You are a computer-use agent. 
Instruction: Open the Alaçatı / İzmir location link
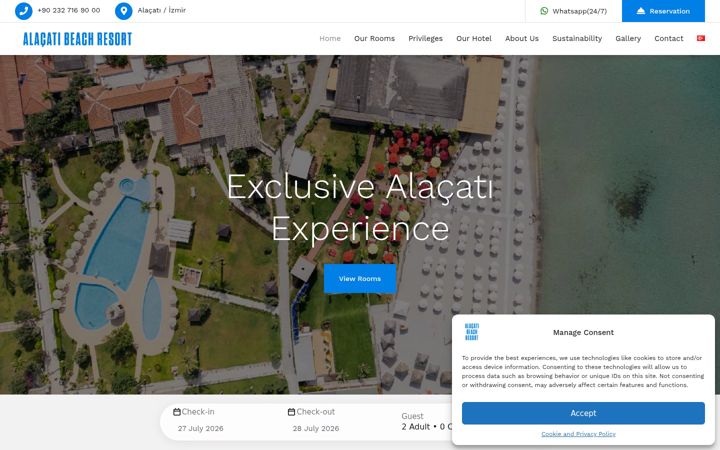[162, 10]
